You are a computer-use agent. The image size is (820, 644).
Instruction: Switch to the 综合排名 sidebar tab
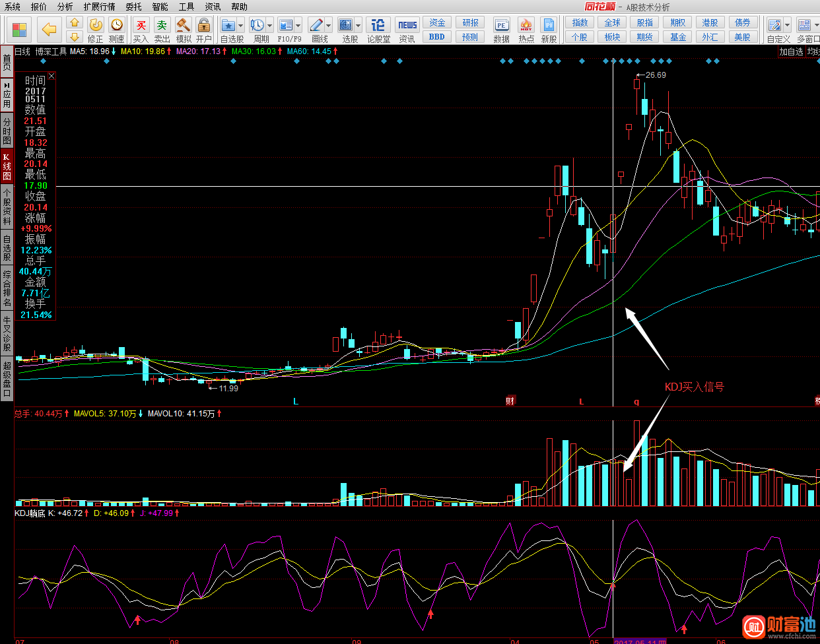(7, 288)
